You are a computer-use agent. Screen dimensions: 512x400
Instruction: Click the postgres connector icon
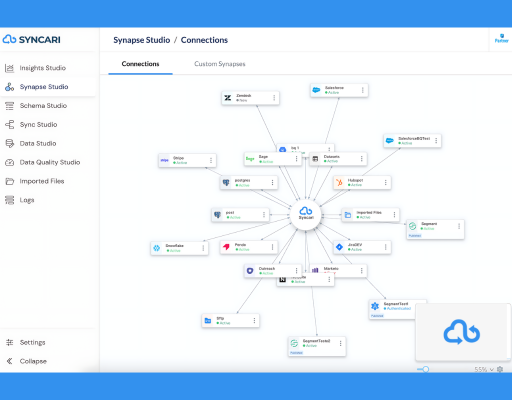point(226,182)
